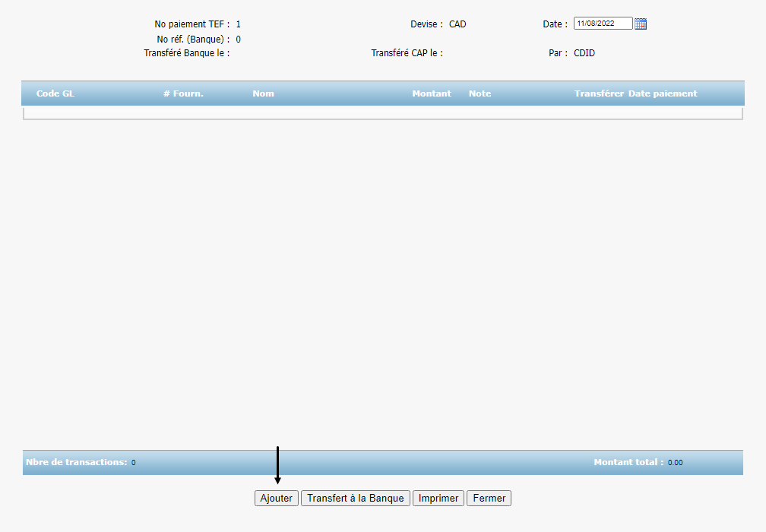Click the empty transactions table row
Viewport: 766px width, 532px height.
point(382,113)
